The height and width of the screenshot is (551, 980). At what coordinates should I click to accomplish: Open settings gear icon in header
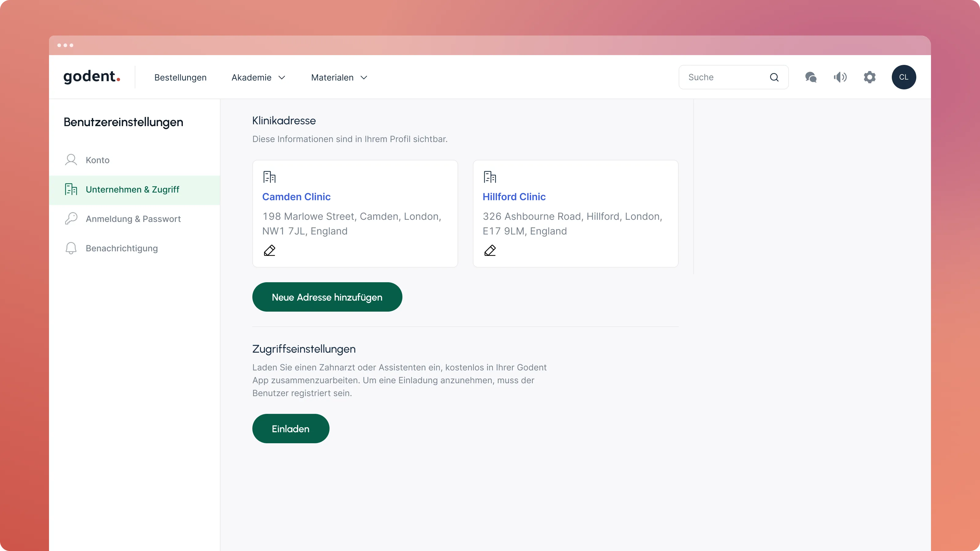[x=870, y=77]
